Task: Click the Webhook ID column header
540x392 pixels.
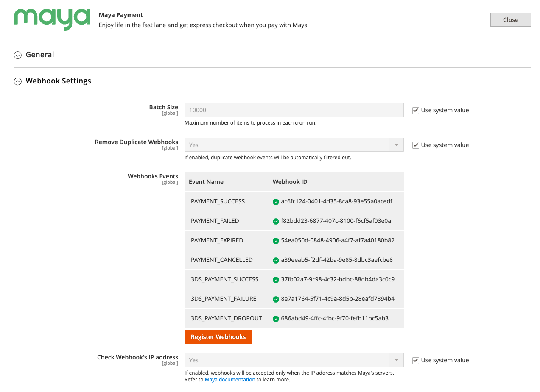Action: (x=290, y=182)
